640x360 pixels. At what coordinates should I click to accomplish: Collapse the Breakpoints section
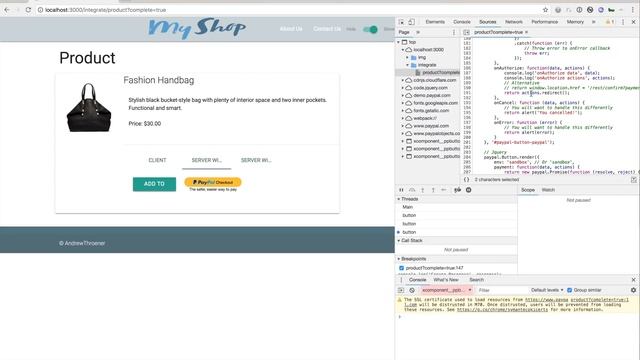pos(399,259)
